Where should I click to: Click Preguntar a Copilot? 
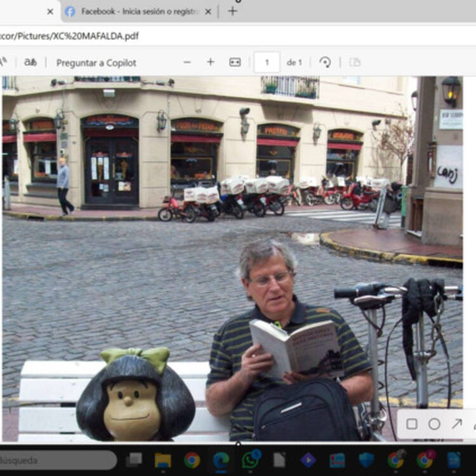tap(96, 63)
